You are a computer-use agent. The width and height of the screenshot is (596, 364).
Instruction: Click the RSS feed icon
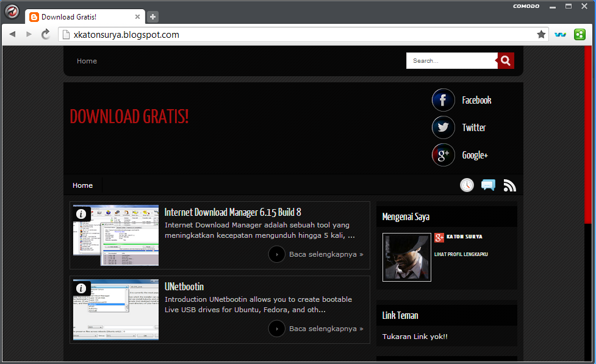point(510,185)
